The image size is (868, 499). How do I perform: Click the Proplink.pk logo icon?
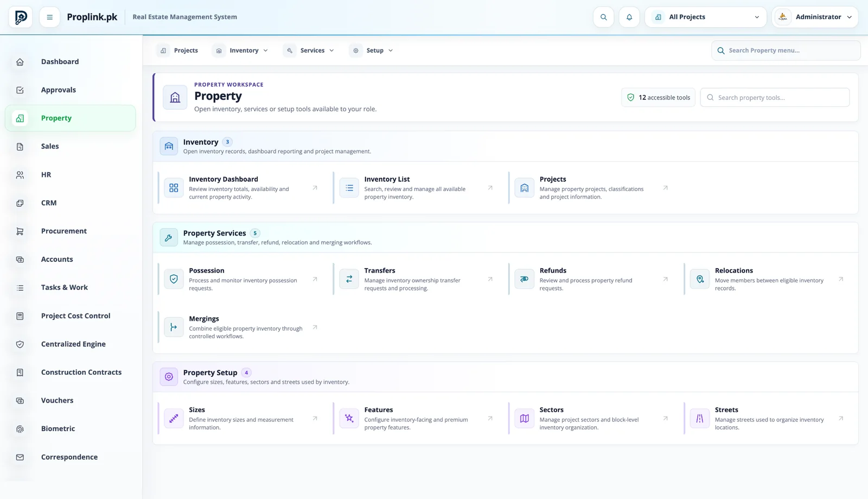pos(21,17)
